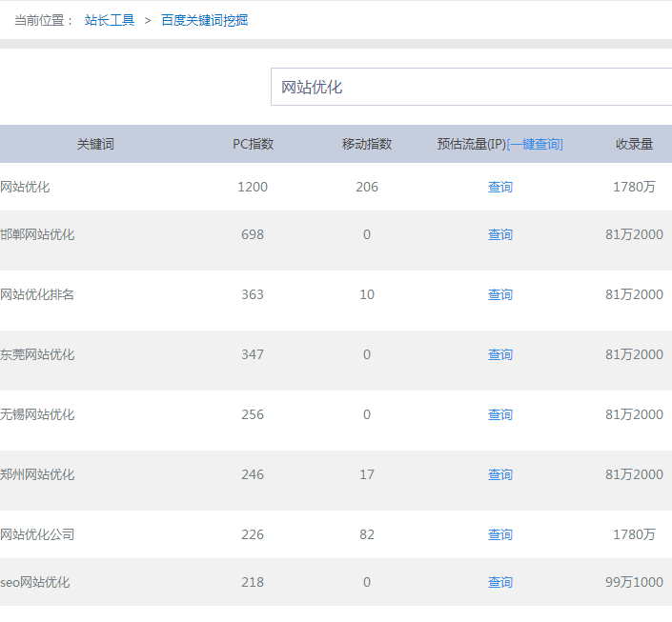Screen dimensions: 672x622
Task: Click 查询 link for seo网站优化 row
Action: point(500,583)
